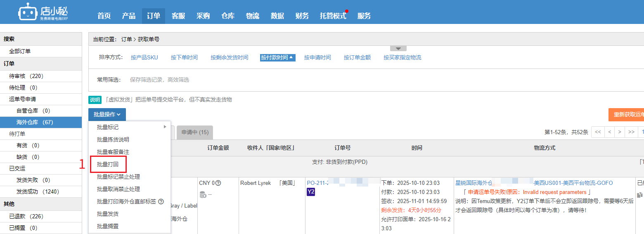The width and height of the screenshot is (644, 234).
Task: Open 物流 in top navigation
Action: click(x=252, y=16)
